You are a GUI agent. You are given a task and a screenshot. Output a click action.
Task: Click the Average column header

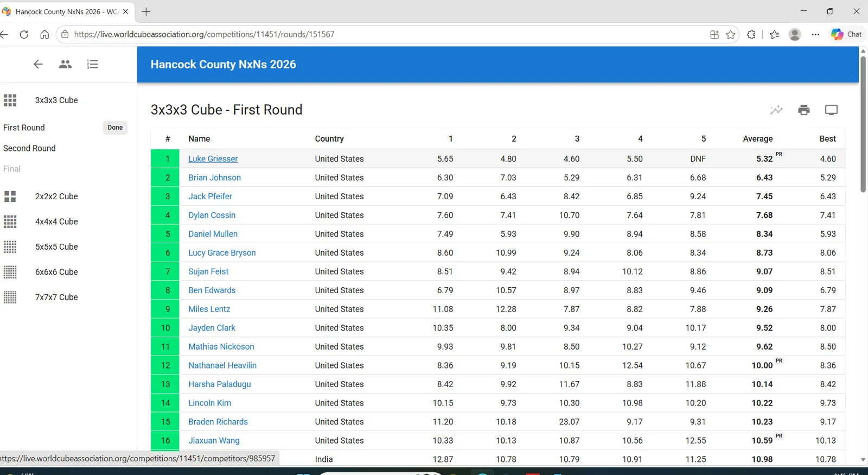point(758,138)
